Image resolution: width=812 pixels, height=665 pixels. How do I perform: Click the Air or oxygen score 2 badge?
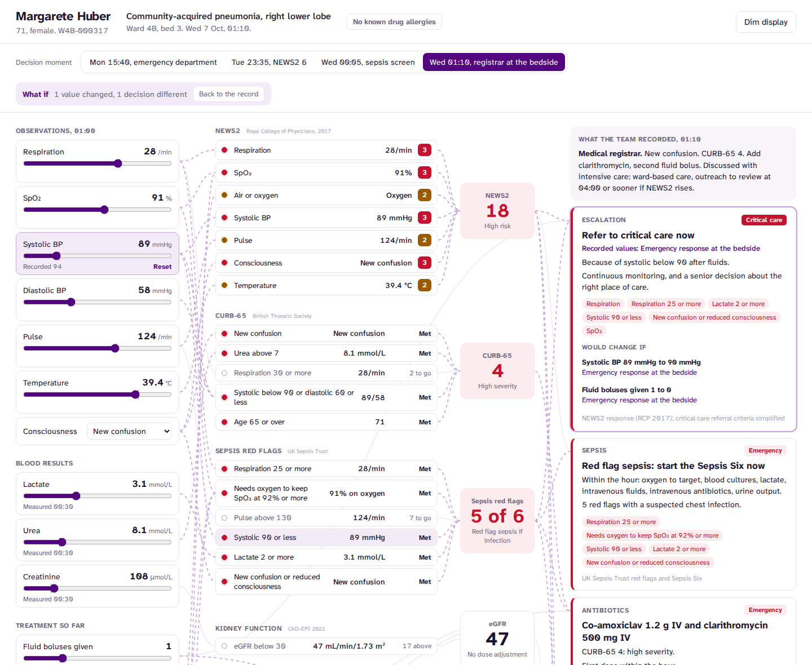(x=425, y=195)
